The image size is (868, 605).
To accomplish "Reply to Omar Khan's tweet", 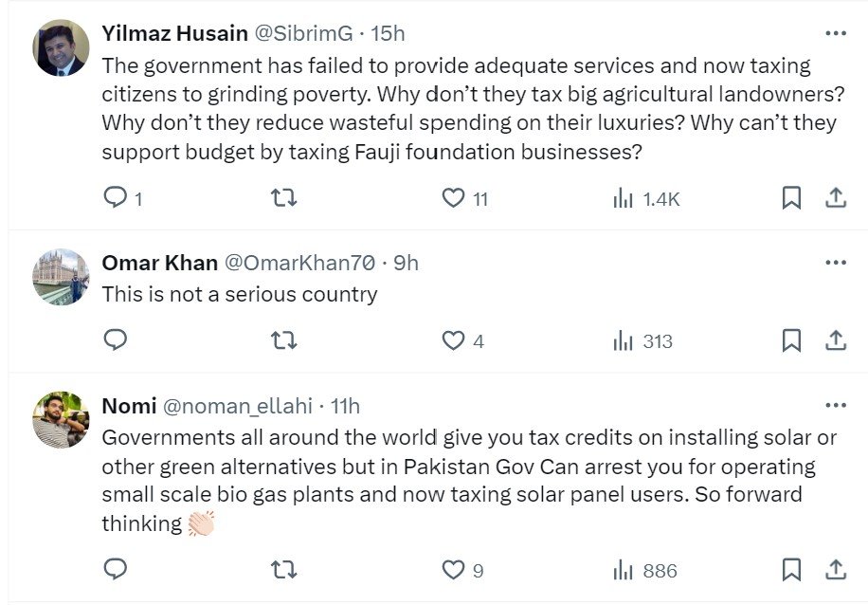I will 116,340.
